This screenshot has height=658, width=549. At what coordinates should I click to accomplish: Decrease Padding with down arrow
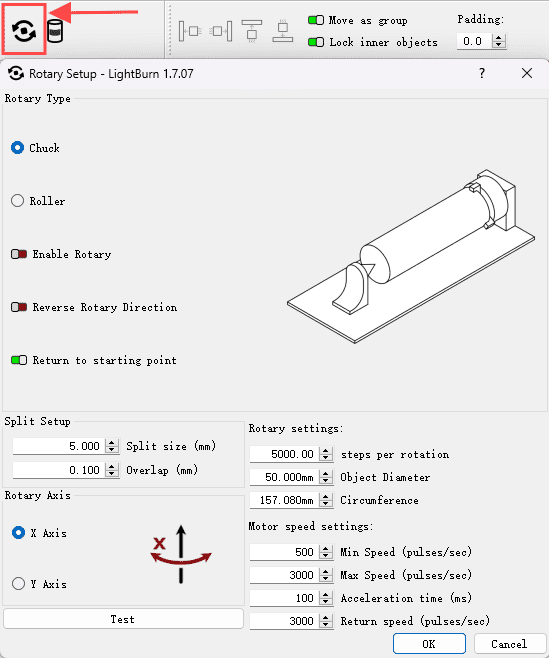pos(499,45)
